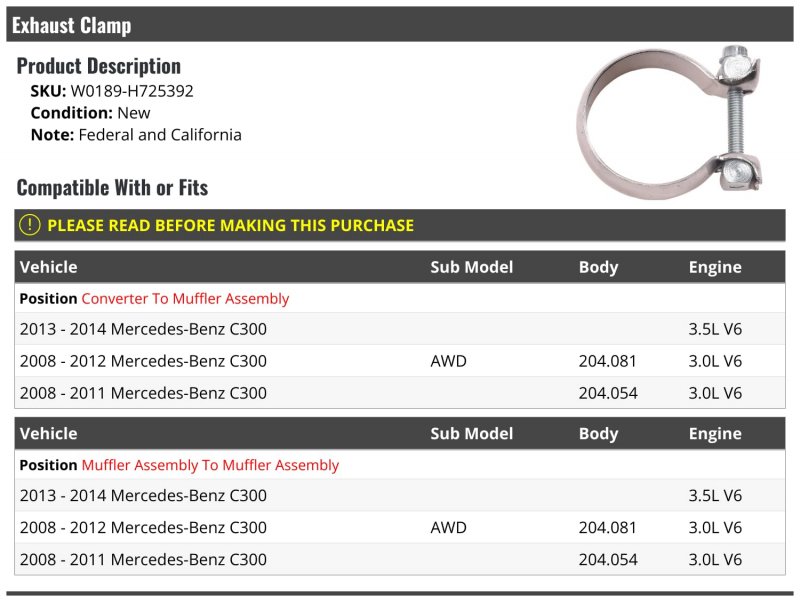Click the first table's Engine column header
800x602 pixels.
(x=715, y=267)
